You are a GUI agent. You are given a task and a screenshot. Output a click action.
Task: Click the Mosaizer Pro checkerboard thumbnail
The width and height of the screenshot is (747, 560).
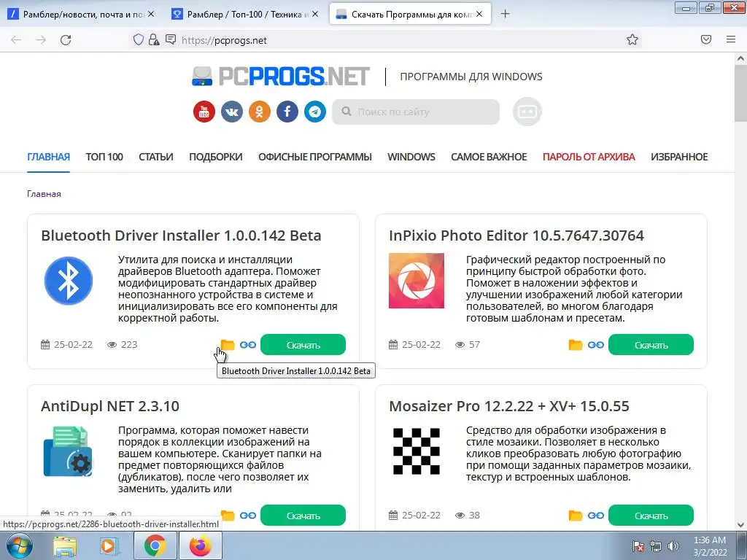(417, 451)
